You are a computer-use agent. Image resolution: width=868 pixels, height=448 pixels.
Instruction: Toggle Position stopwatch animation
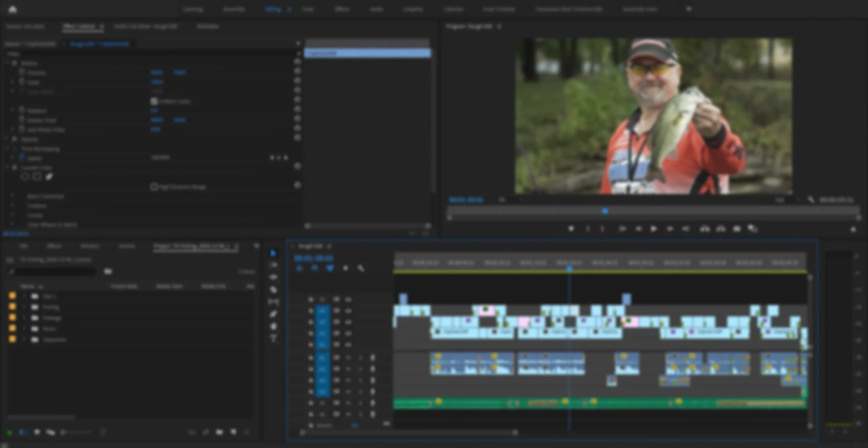pos(22,72)
